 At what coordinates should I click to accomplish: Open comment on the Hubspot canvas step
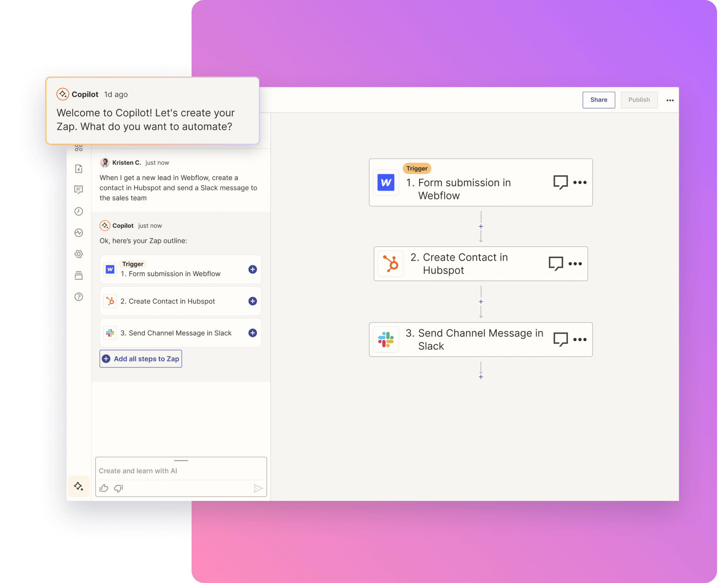556,263
